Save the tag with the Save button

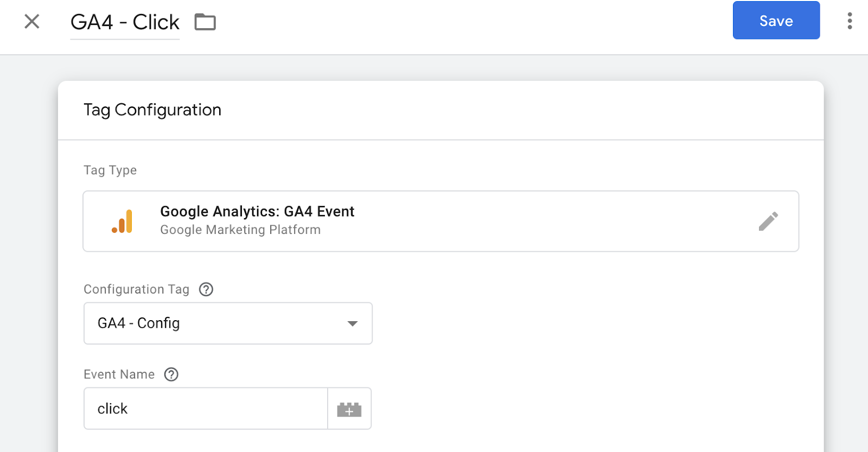point(776,21)
